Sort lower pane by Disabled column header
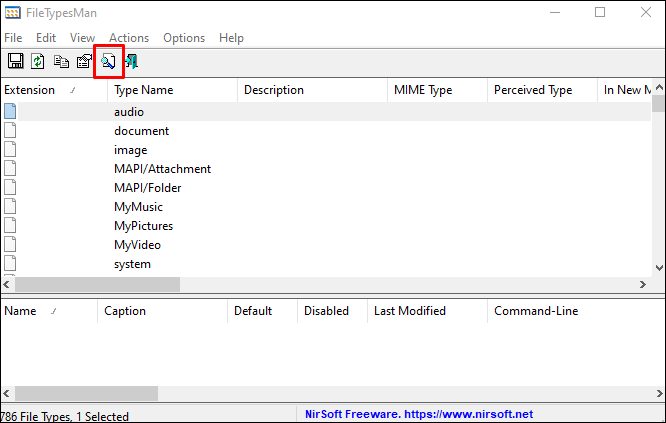Screen dimensions: 666x423 [333, 311]
